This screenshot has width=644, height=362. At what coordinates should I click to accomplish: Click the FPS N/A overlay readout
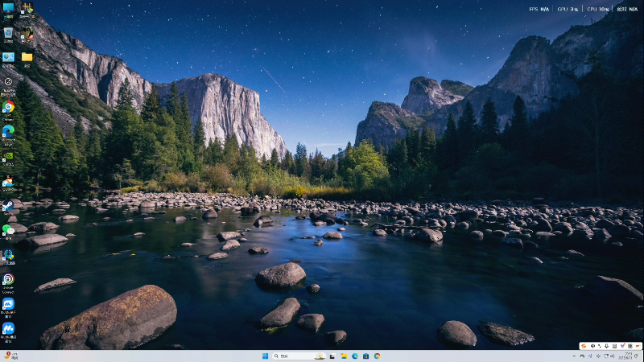click(x=539, y=9)
